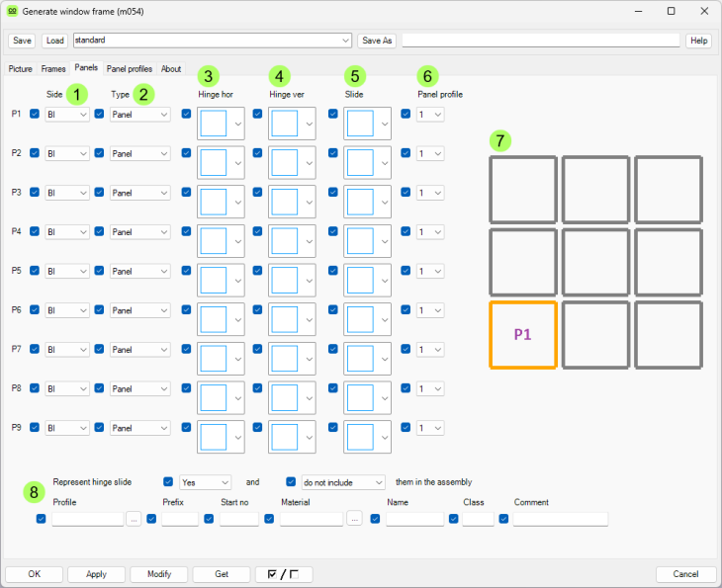The image size is (722, 588).
Task: Click the Save As button
Action: click(377, 41)
